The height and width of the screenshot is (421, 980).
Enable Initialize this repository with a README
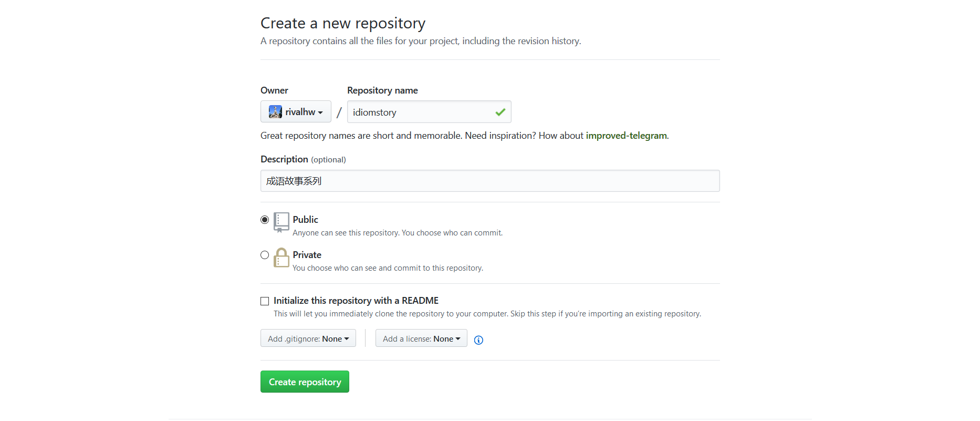click(x=265, y=301)
